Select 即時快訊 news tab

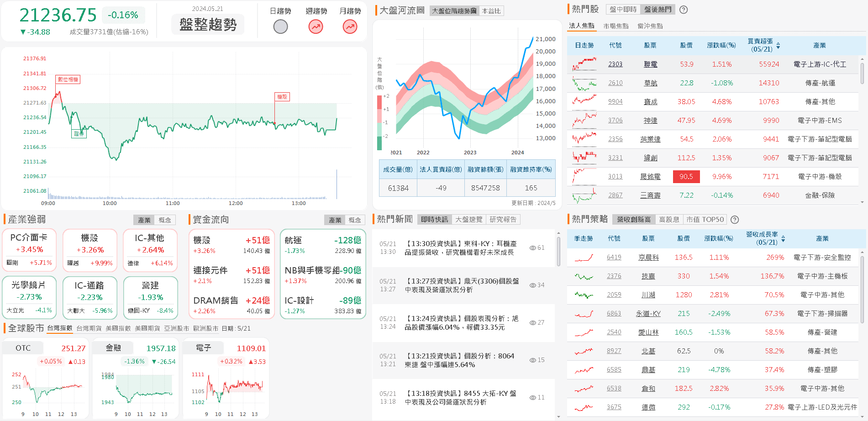[x=434, y=220]
